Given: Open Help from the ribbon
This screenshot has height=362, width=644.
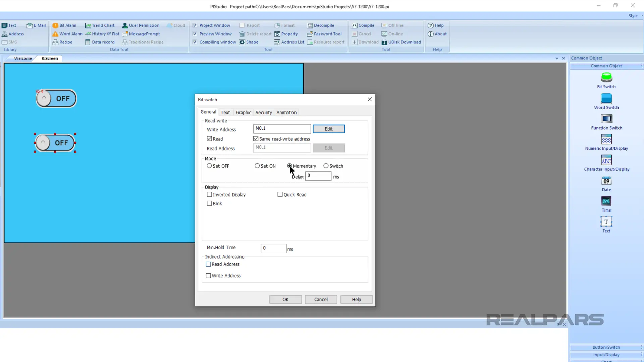Looking at the screenshot, I should [x=436, y=25].
